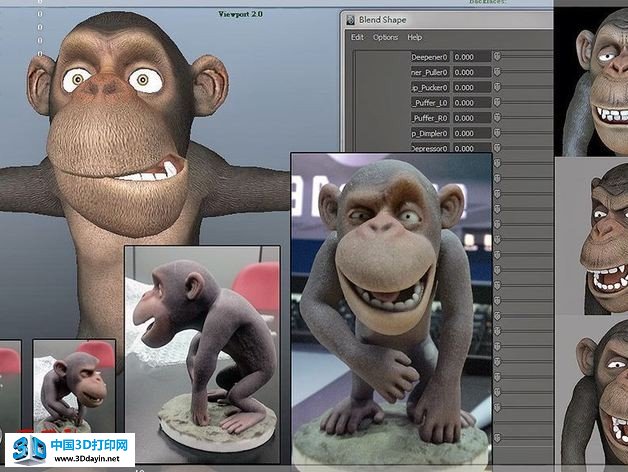Image resolution: width=628 pixels, height=472 pixels.
Task: Select the p_Dimpler0 target label
Action: [430, 133]
